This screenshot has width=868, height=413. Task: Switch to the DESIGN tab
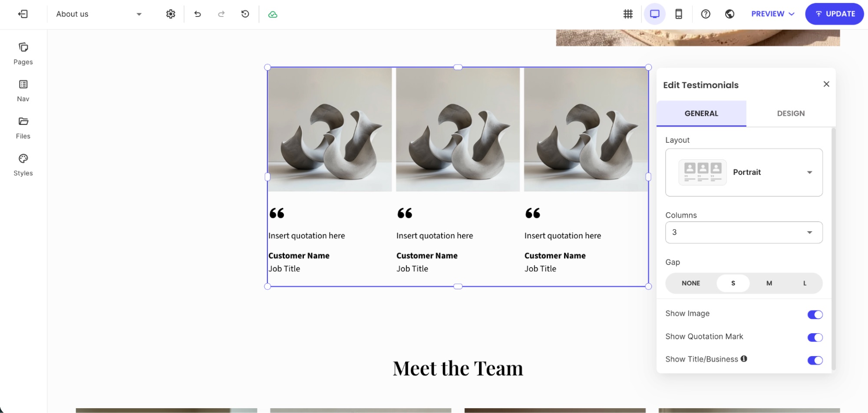[791, 113]
